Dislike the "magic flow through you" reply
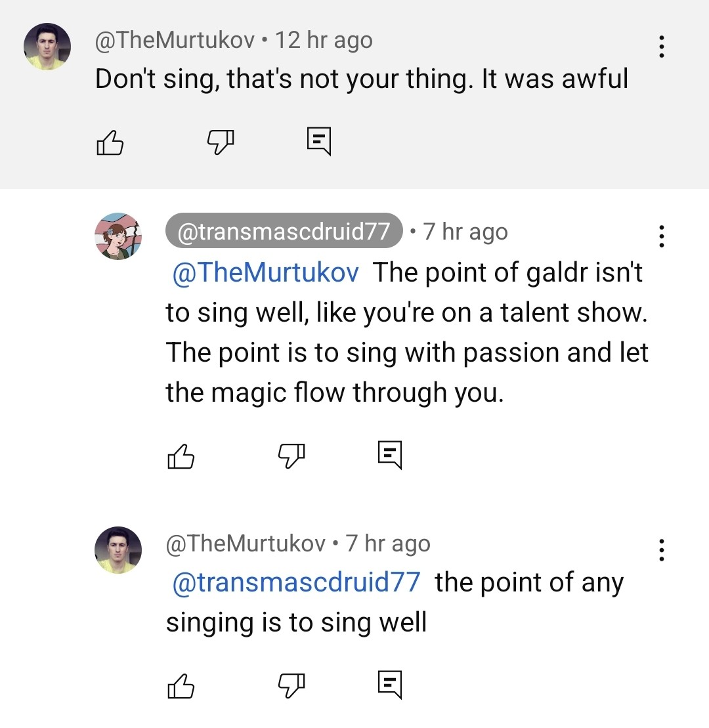The width and height of the screenshot is (709, 728). pos(291,454)
